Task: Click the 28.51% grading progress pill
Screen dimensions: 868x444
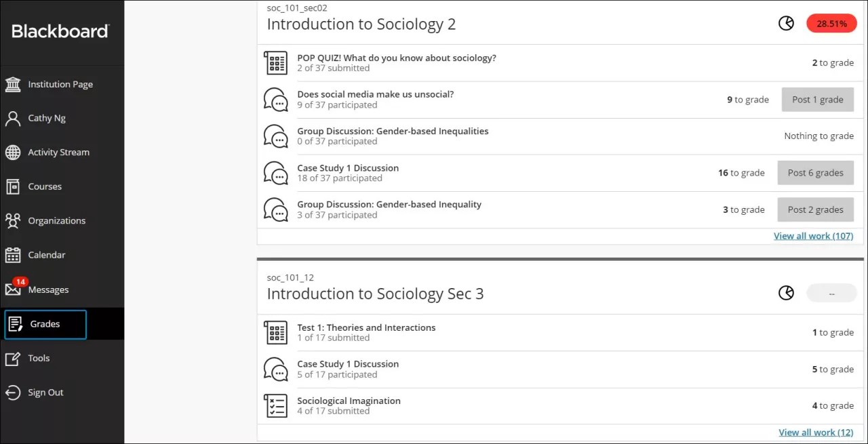Action: pos(831,23)
